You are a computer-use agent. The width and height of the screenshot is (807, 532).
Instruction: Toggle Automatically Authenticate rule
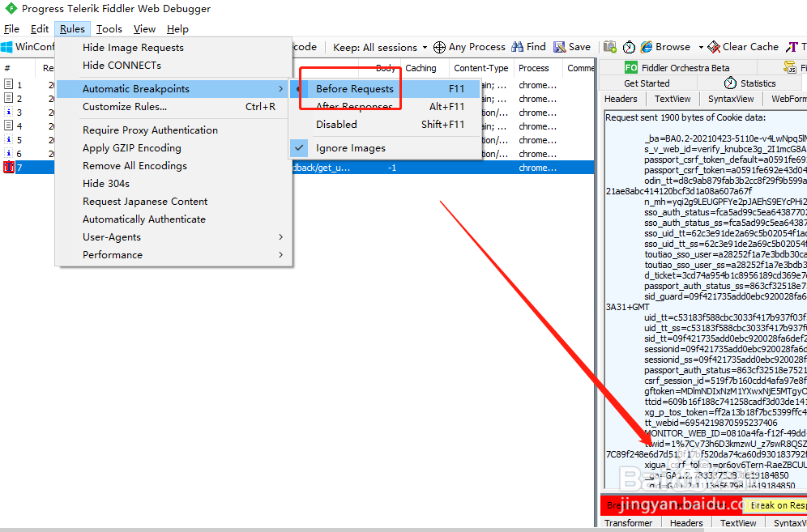[174, 219]
